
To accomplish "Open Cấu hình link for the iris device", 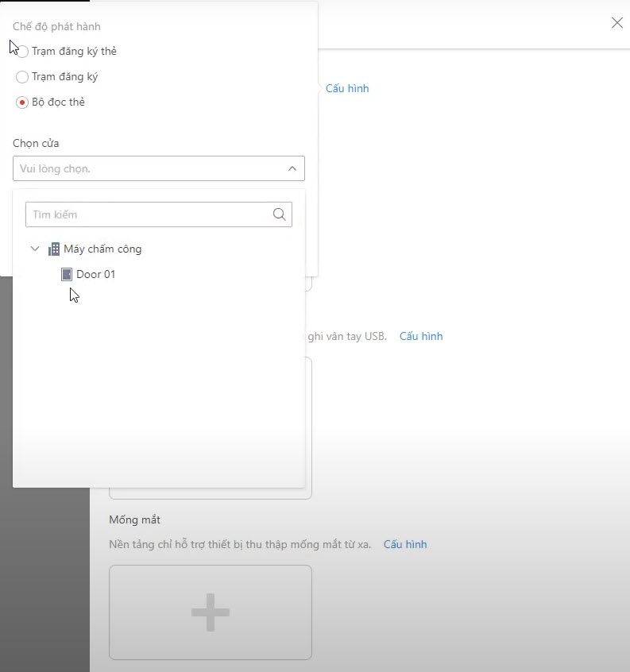I will click(x=405, y=544).
